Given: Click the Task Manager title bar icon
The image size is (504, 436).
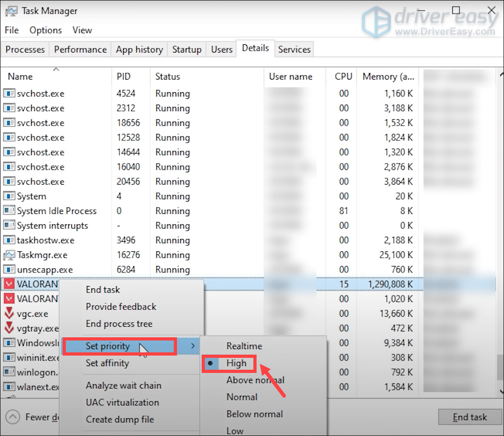Looking at the screenshot, I should coord(11,11).
